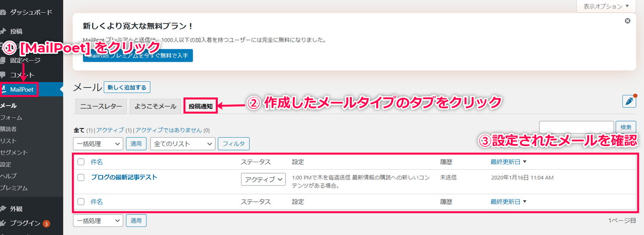Sort by 件名 in table header
The width and height of the screenshot is (644, 235).
(97, 162)
